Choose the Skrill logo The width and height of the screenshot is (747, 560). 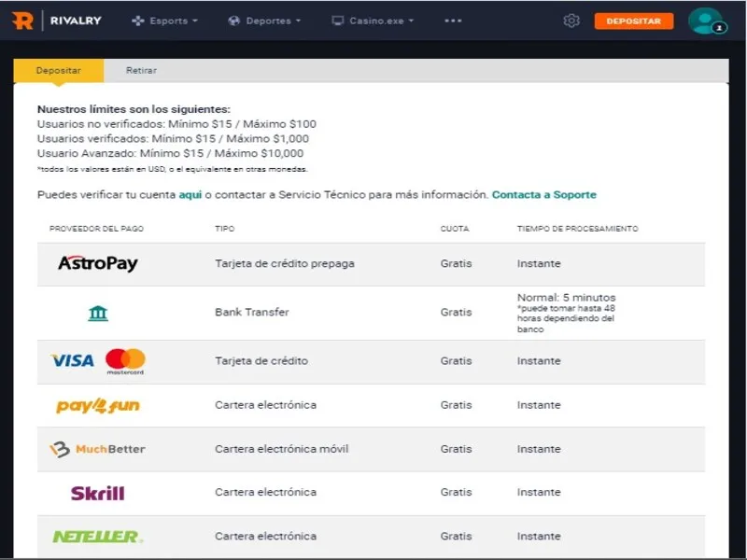[x=98, y=493]
